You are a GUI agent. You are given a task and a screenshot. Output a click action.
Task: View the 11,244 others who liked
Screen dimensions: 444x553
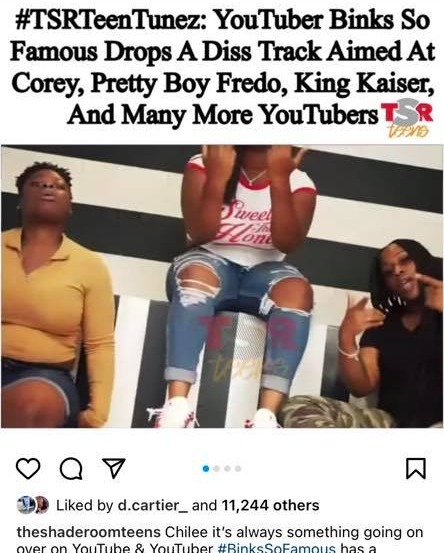pos(270,505)
